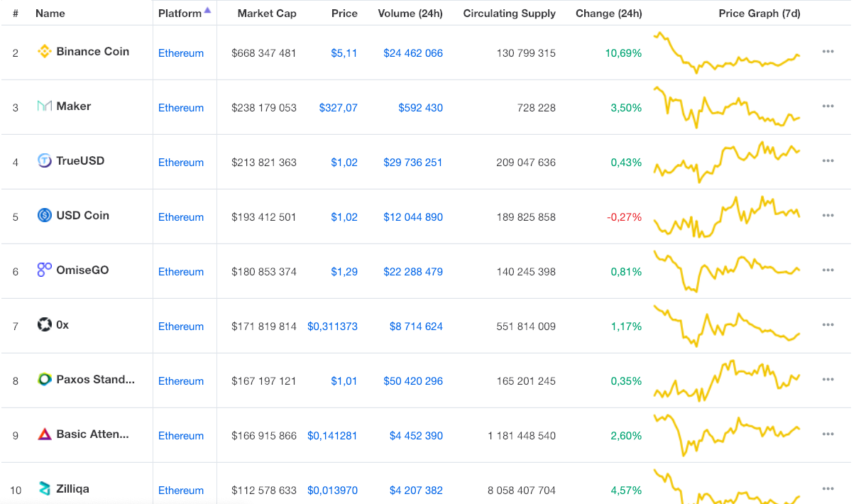Click Ethereum platform link in OmiseGO row
This screenshot has width=856, height=504.
181,272
